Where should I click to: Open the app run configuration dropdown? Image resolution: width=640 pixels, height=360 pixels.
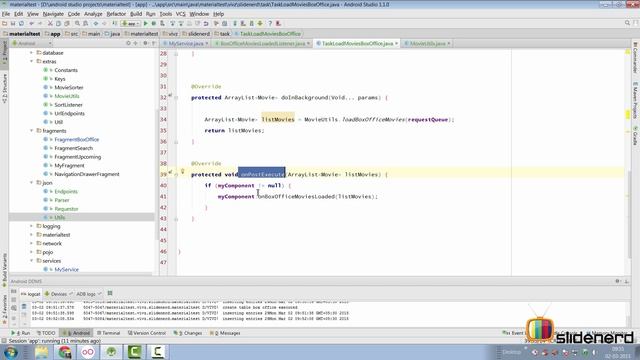pyautogui.click(x=130, y=24)
